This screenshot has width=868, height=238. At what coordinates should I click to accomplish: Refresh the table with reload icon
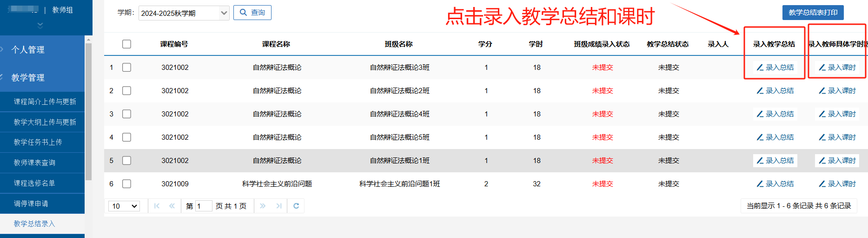[x=296, y=206]
